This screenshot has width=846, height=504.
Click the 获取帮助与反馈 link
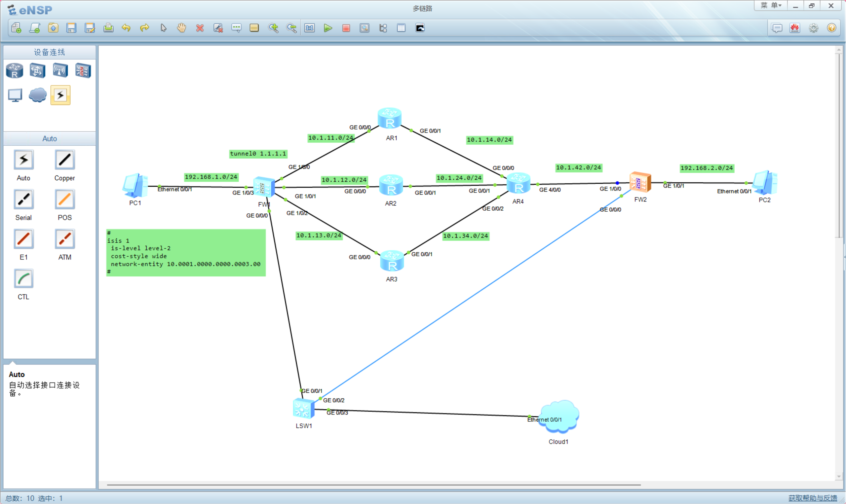[x=812, y=498]
